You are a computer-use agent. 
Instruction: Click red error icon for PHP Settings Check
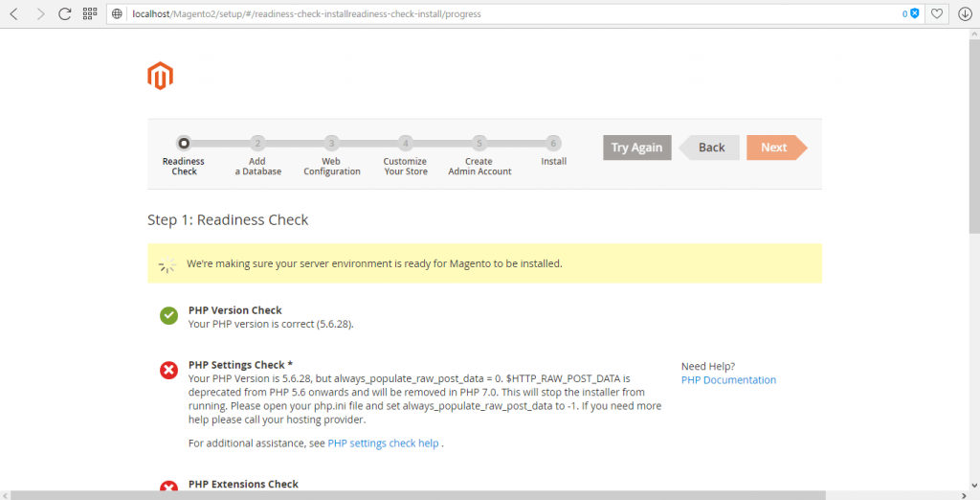click(168, 371)
